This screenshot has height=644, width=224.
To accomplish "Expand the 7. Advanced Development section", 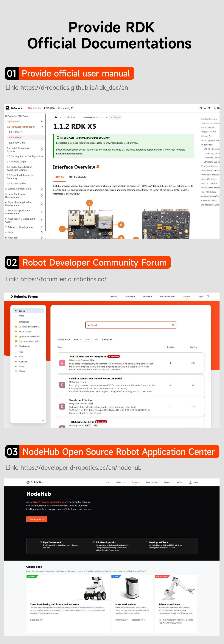I will click(x=42, y=227).
